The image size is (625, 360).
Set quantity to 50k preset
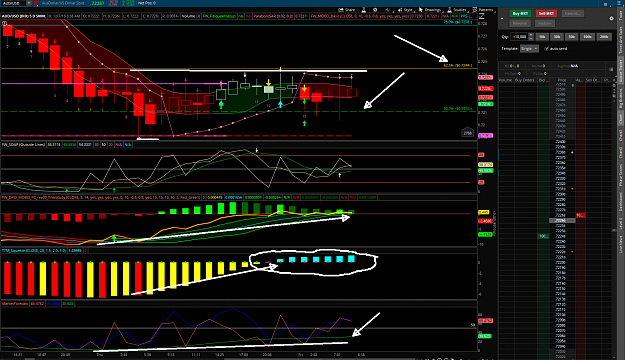[x=572, y=37]
